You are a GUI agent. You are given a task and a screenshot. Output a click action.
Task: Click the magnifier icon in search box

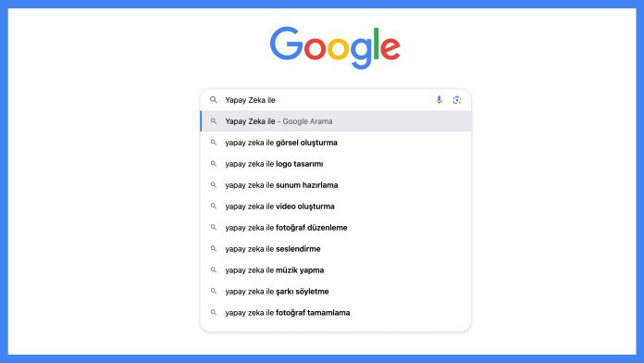213,100
